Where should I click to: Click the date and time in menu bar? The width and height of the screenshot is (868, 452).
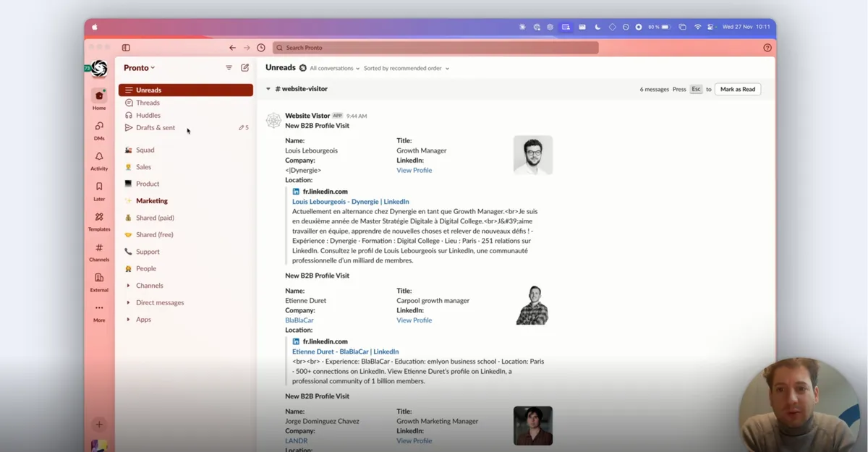click(747, 27)
